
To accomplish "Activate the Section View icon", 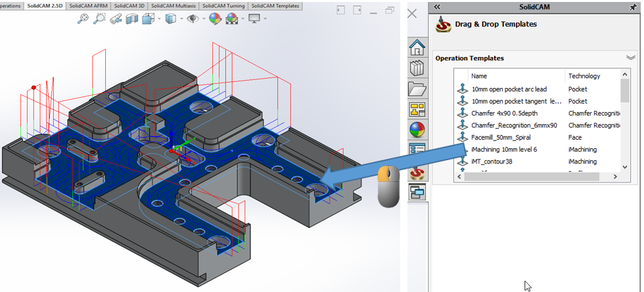I will click(x=132, y=18).
